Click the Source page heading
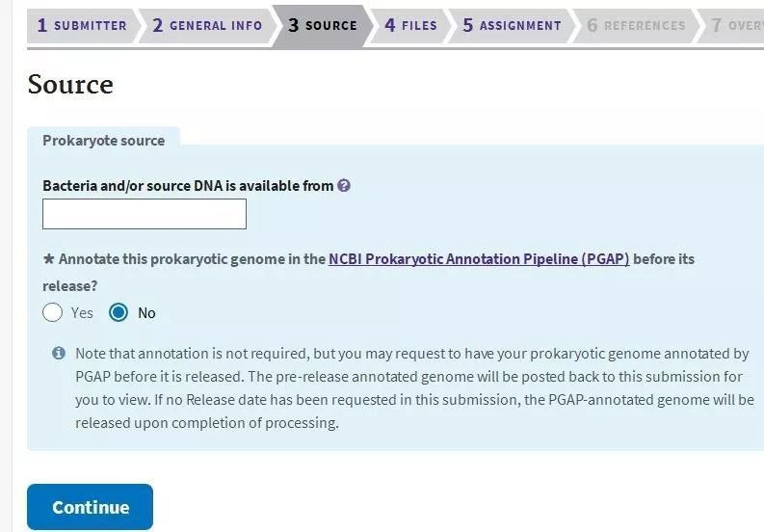The height and width of the screenshot is (532, 764). coord(70,85)
